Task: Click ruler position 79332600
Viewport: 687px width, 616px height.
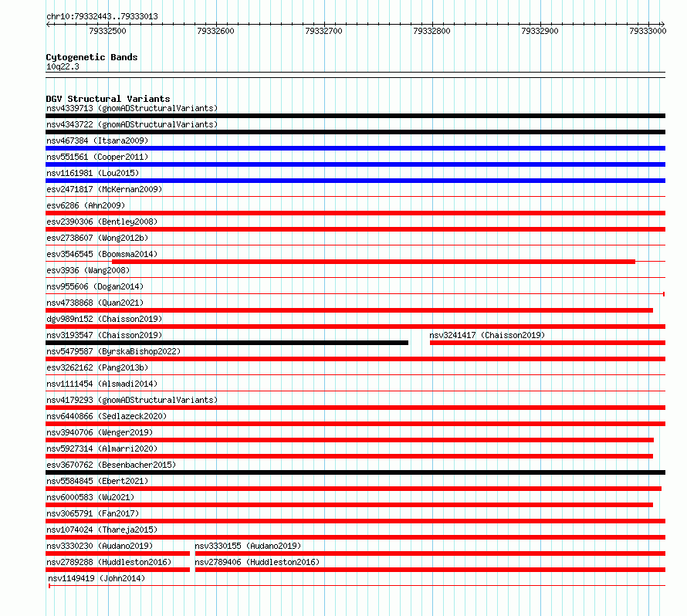Action: tap(215, 31)
